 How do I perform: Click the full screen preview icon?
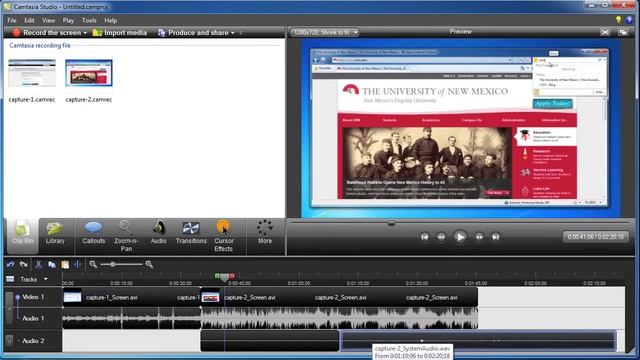(x=605, y=32)
